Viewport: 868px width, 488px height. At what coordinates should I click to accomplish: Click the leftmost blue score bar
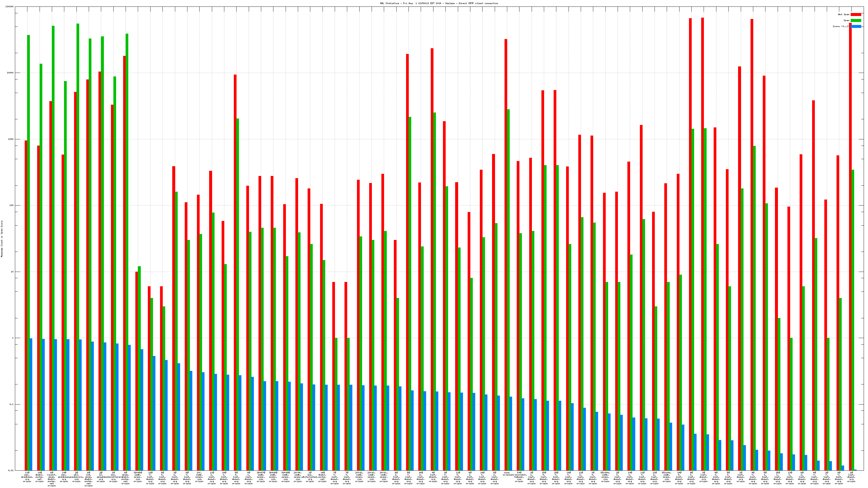[31, 404]
